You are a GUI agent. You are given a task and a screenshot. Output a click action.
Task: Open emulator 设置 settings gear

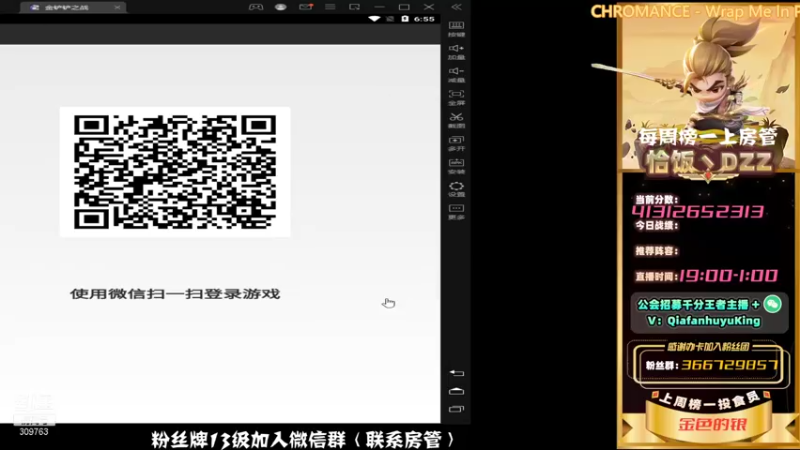pyautogui.click(x=456, y=189)
